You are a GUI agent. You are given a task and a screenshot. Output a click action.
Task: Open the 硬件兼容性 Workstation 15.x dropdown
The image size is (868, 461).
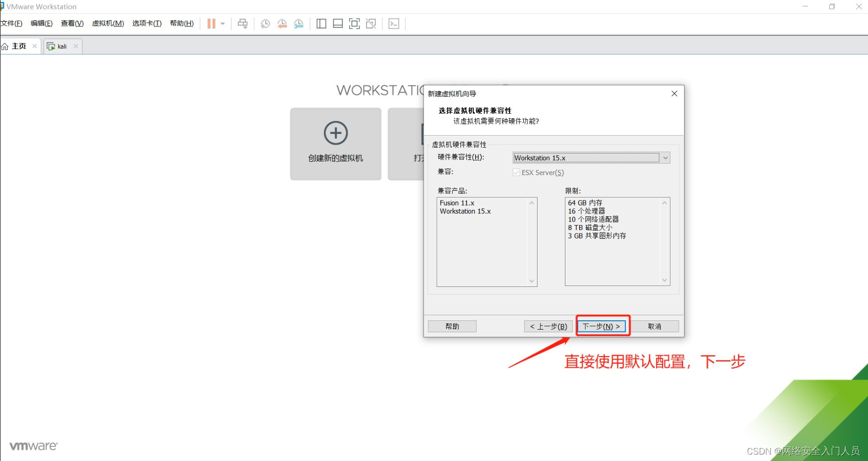(665, 157)
